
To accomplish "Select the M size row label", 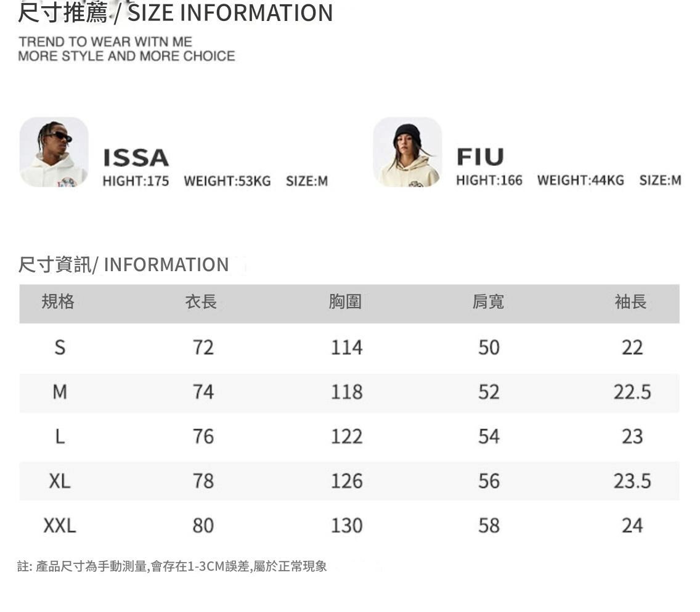I will coord(59,392).
